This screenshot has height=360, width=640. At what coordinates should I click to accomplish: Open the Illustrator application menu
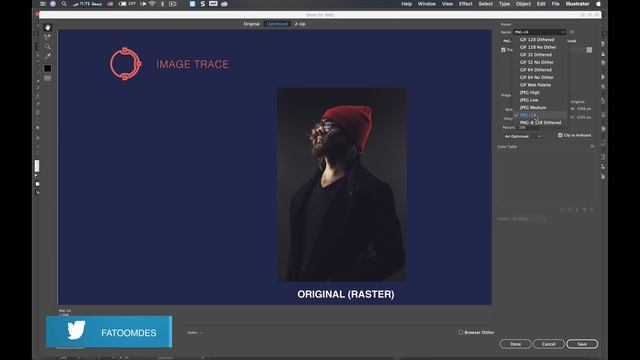[x=578, y=4]
